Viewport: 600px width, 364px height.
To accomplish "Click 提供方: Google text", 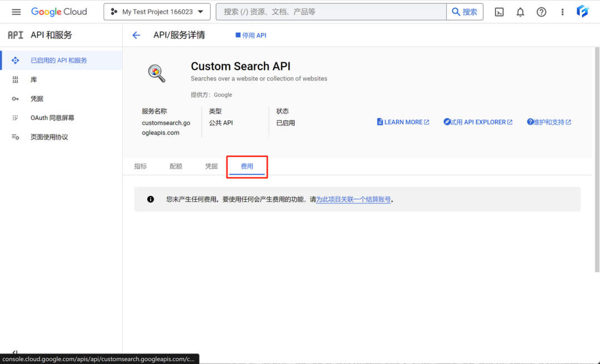I will (211, 95).
